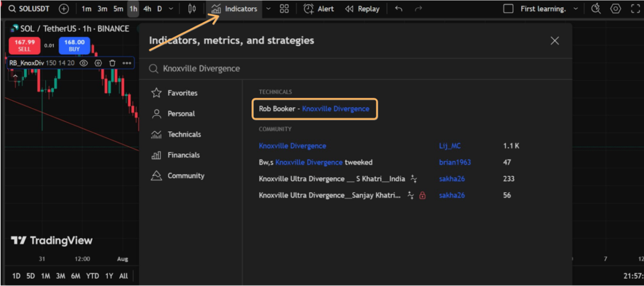This screenshot has width=644, height=286.
Task: Add Knoxville Ultra Divergence S Khatri India
Action: pyautogui.click(x=332, y=179)
